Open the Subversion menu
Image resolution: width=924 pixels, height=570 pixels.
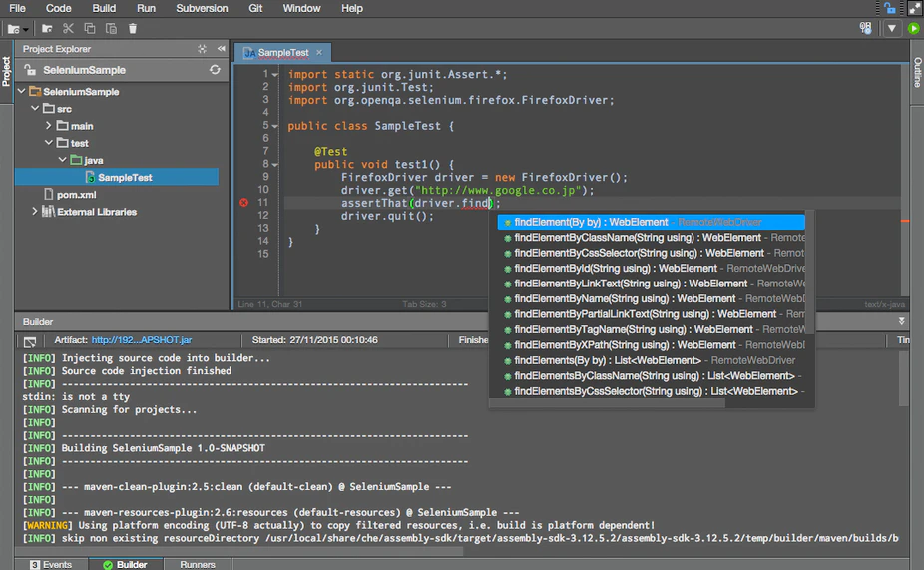click(x=202, y=8)
